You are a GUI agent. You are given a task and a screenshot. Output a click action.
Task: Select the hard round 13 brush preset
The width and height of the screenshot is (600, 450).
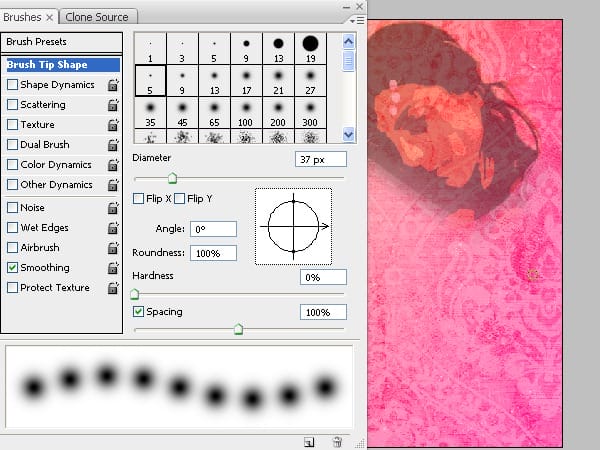(279, 49)
